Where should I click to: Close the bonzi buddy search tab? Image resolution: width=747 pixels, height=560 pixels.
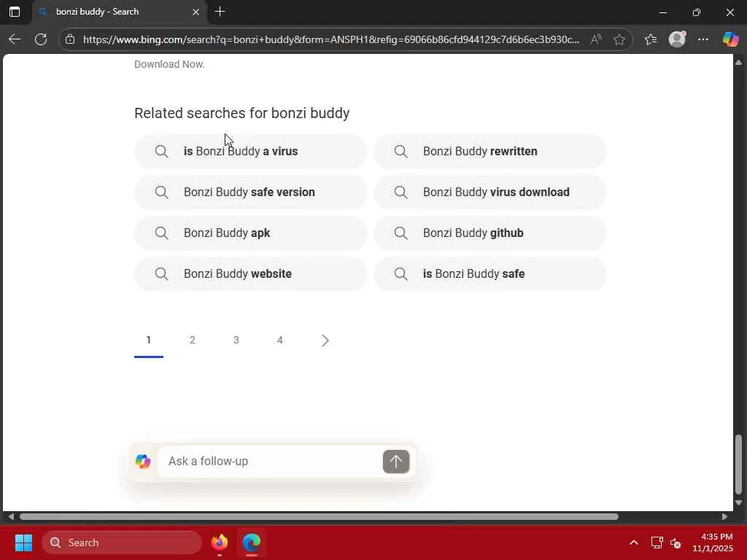[x=196, y=12]
